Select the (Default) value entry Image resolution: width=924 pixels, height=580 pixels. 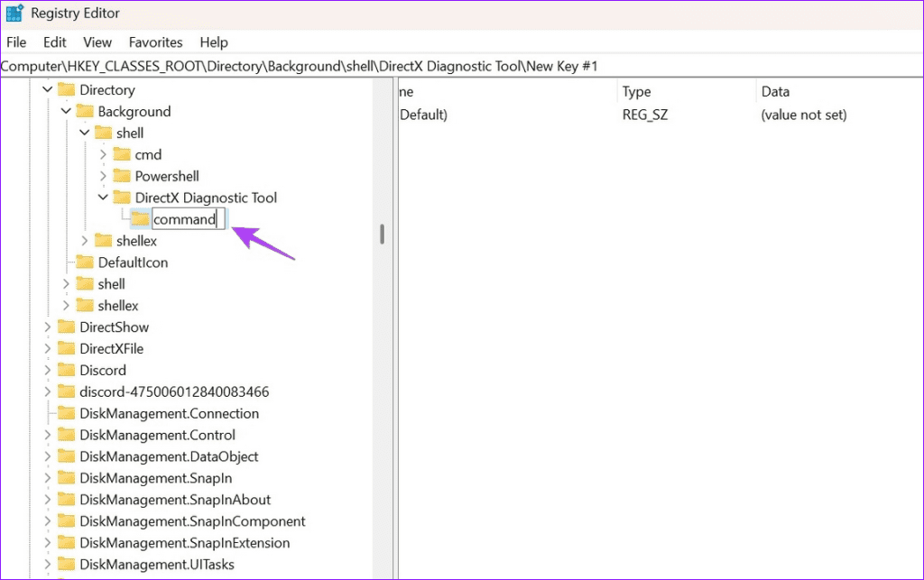[422, 115]
